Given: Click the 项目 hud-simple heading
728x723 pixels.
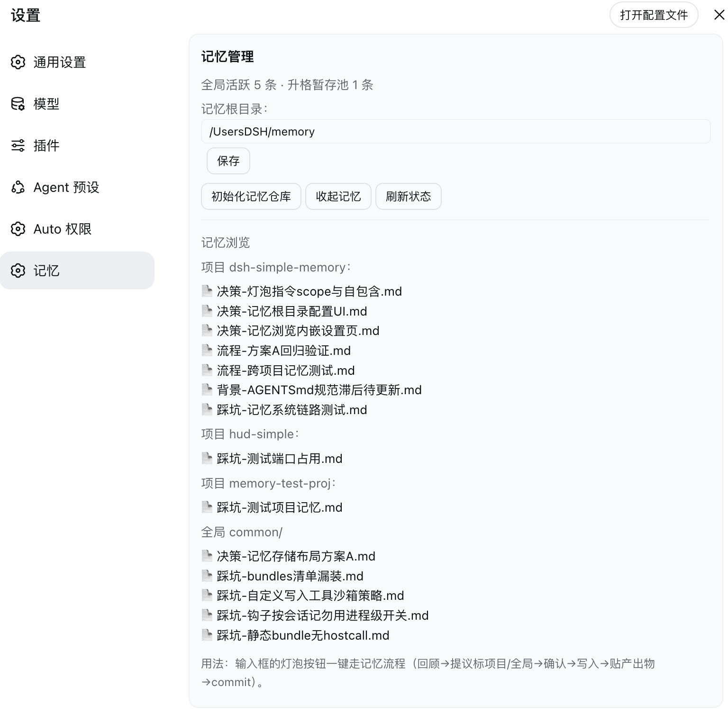Looking at the screenshot, I should 251,434.
